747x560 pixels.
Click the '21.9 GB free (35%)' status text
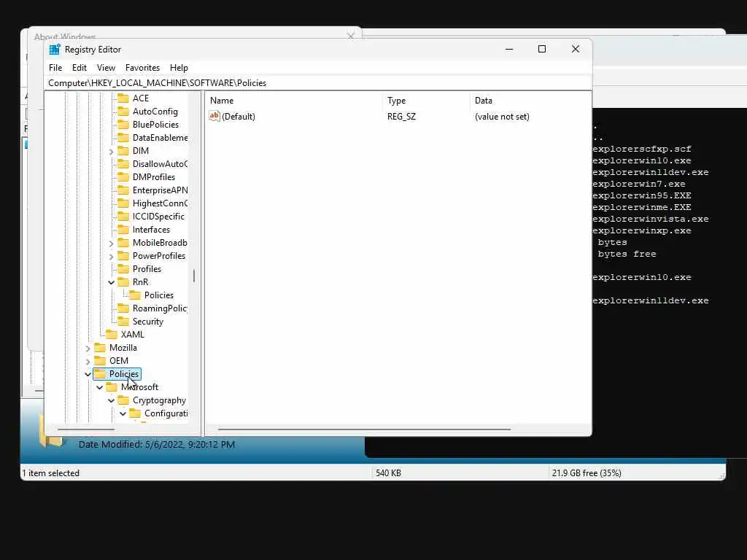pos(587,473)
